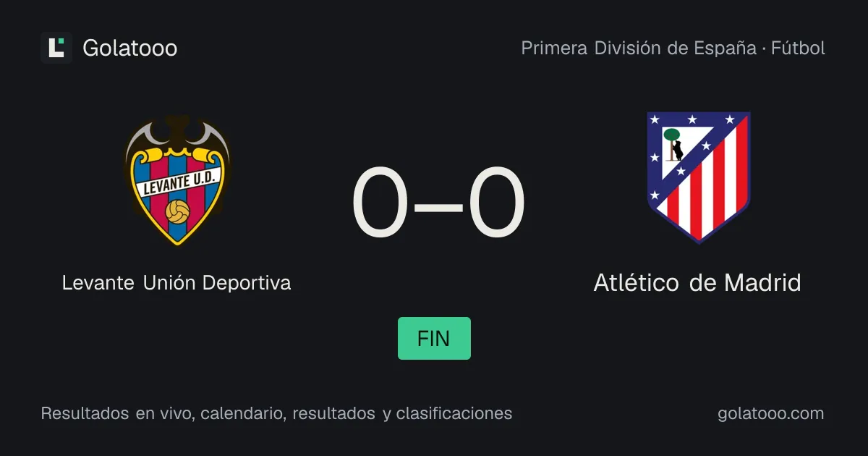Open Levante Unión Deportiva team name
The height and width of the screenshot is (456, 868).
[x=176, y=282]
